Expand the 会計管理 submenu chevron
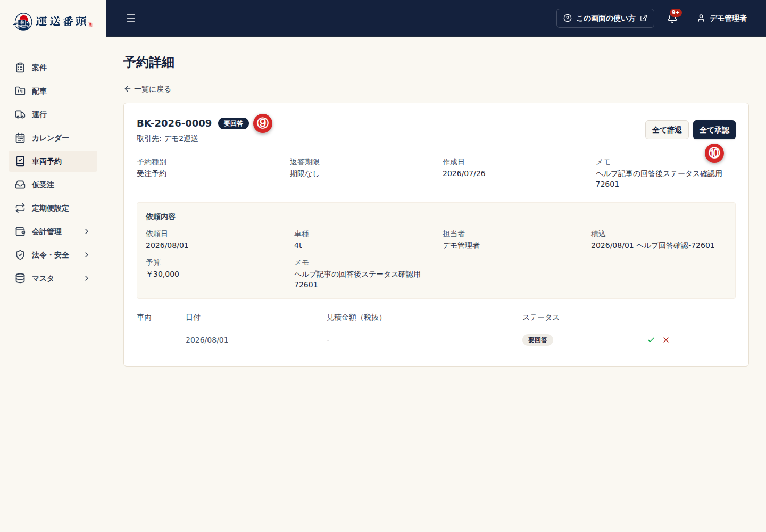Image resolution: width=766 pixels, height=532 pixels. [x=87, y=231]
